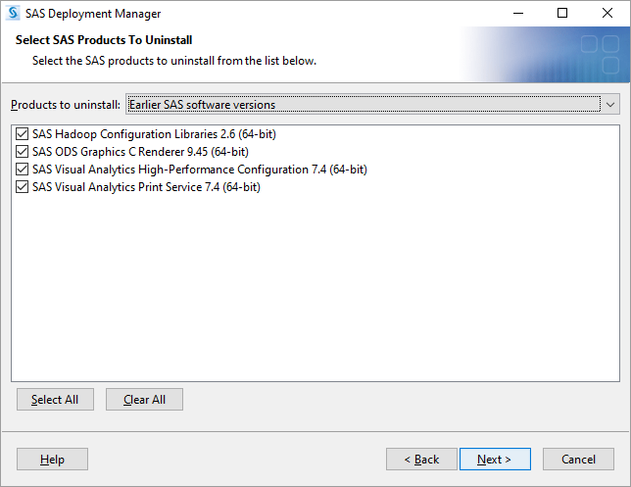Maximize the SAS Deployment Manager window

tap(562, 14)
